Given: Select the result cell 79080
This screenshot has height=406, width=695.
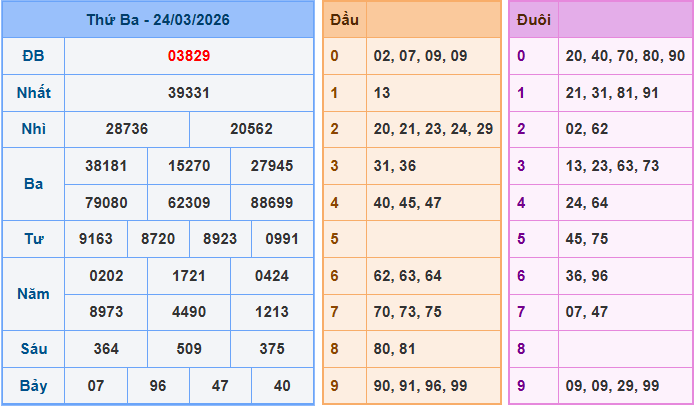Looking at the screenshot, I should [x=106, y=203].
